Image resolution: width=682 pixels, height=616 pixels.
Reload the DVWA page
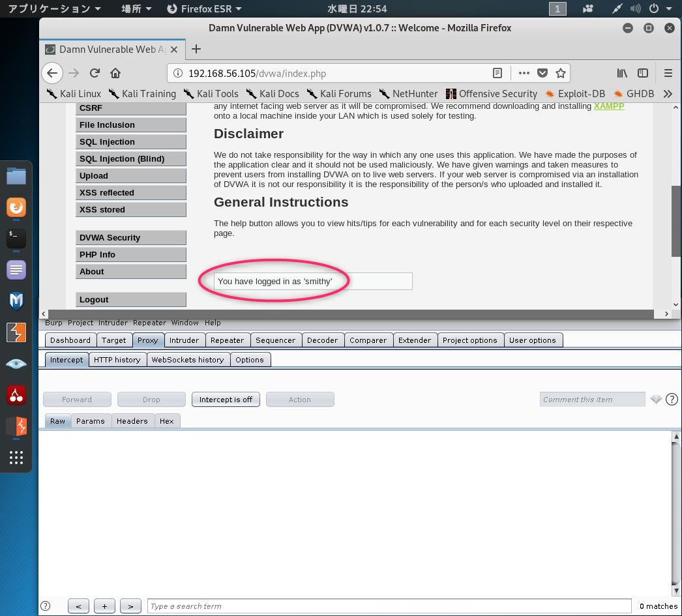[x=95, y=73]
